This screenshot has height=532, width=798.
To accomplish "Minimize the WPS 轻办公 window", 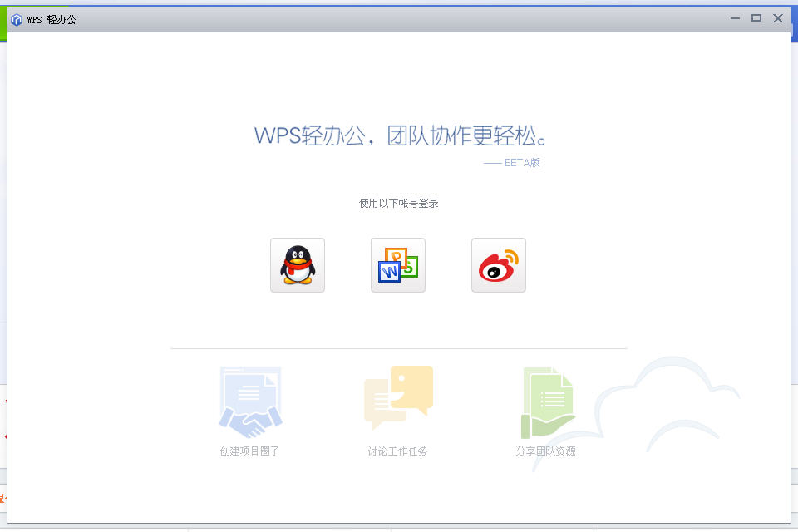I will pos(735,18).
